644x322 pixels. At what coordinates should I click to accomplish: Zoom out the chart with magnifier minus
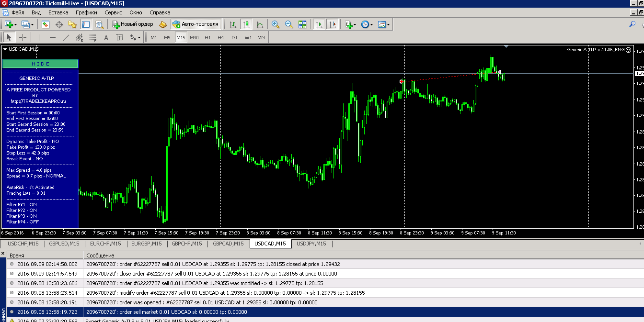click(289, 24)
